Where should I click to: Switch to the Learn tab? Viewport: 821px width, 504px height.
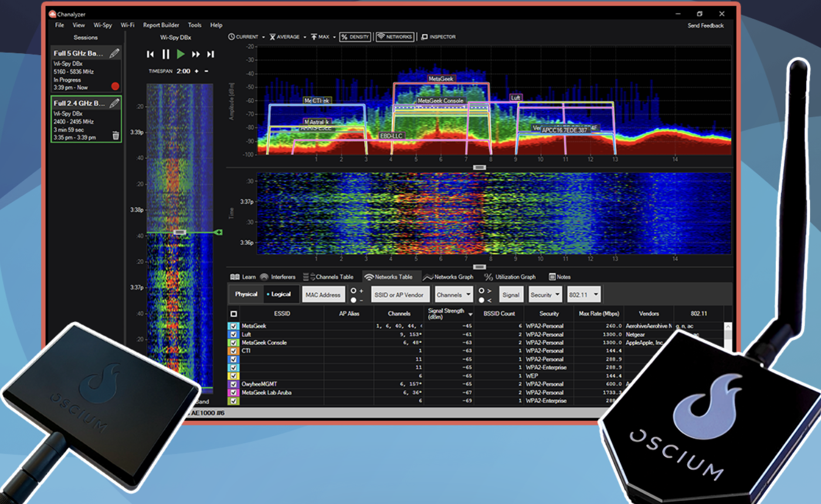pos(243,277)
